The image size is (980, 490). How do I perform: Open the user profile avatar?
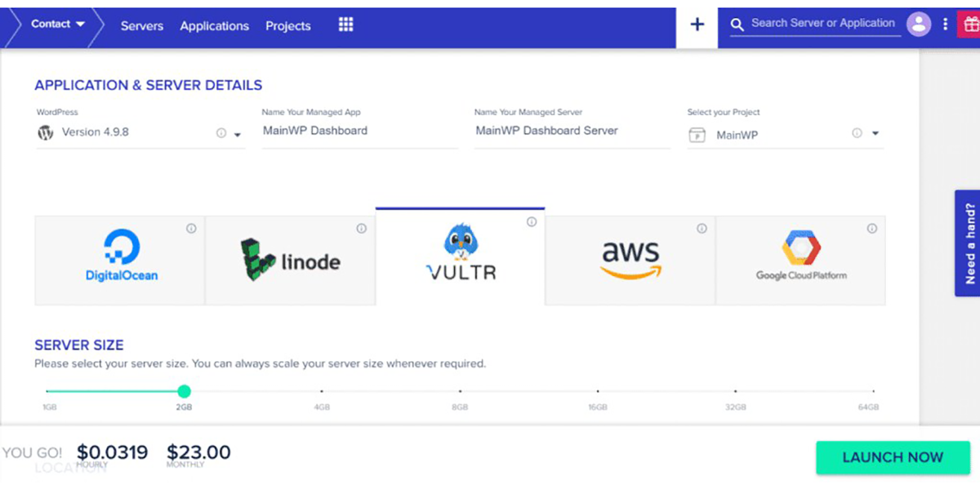[x=919, y=24]
